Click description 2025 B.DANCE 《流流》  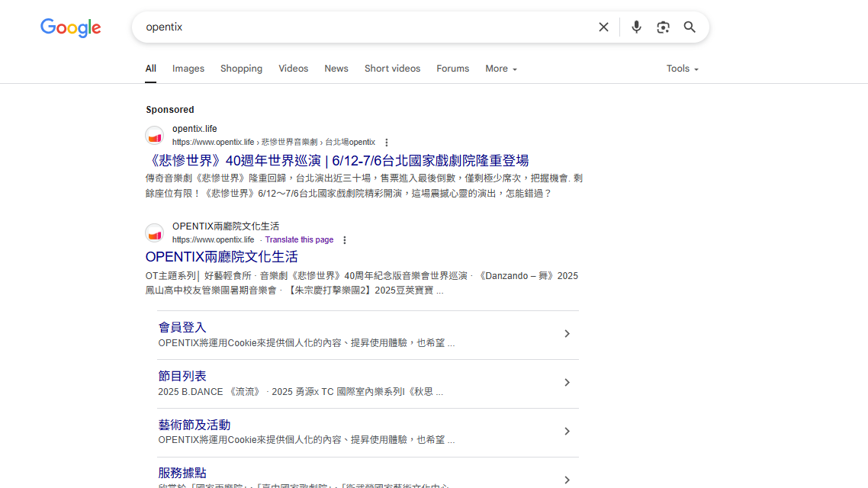[x=301, y=392]
